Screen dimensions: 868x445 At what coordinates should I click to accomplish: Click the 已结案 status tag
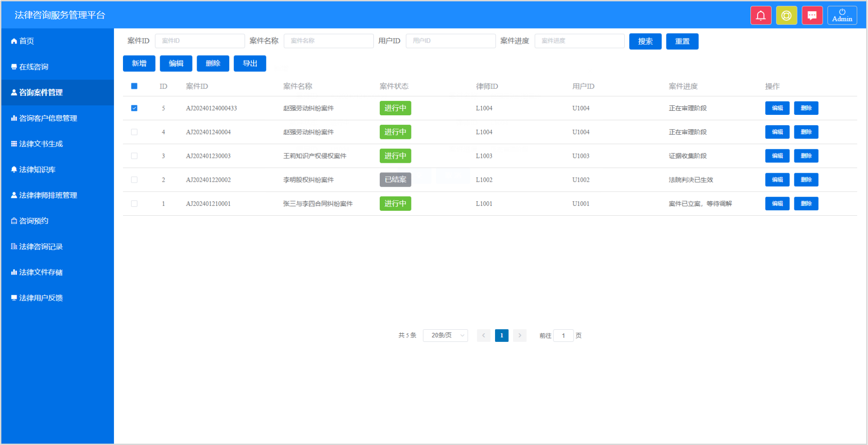395,180
